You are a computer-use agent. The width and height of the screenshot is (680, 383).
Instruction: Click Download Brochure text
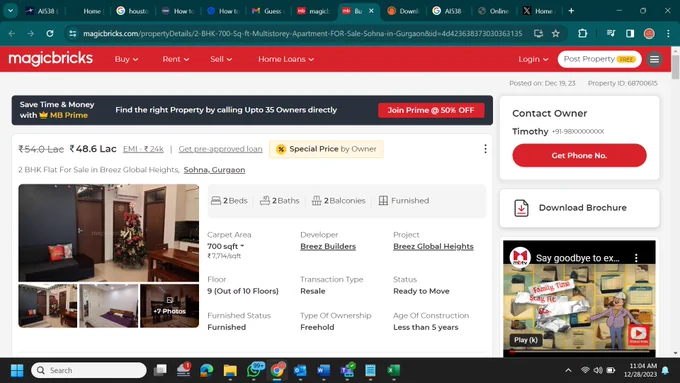[582, 208]
